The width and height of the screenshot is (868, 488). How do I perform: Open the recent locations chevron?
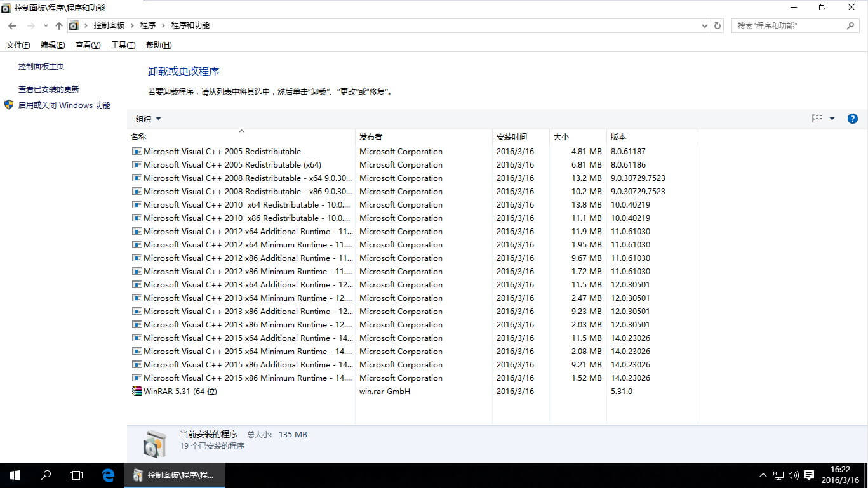[x=46, y=26]
